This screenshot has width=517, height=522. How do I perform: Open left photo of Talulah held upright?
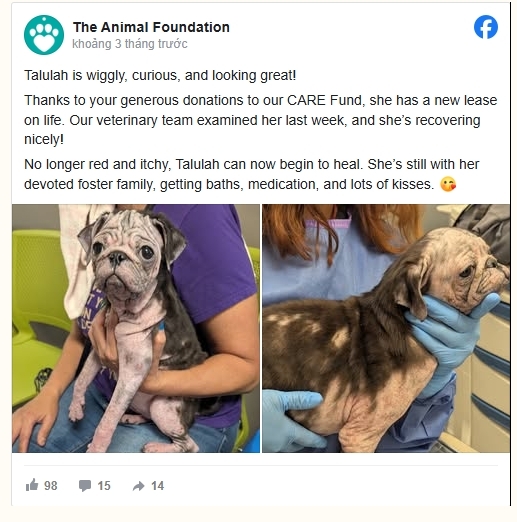pos(136,328)
